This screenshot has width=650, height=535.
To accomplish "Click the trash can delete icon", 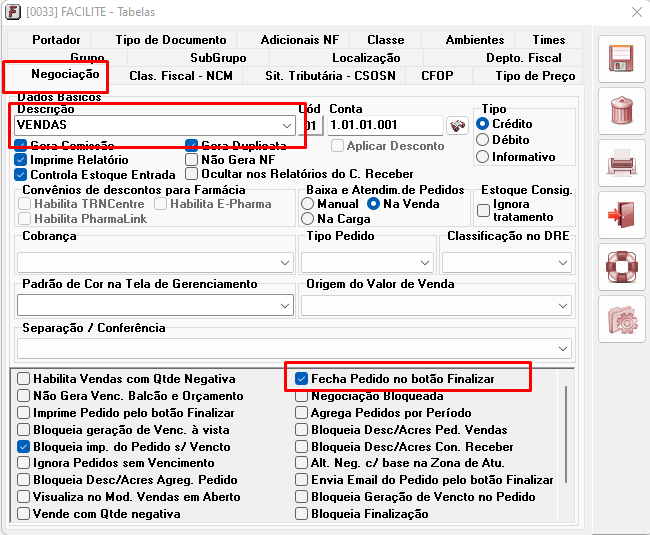I will coord(621,111).
